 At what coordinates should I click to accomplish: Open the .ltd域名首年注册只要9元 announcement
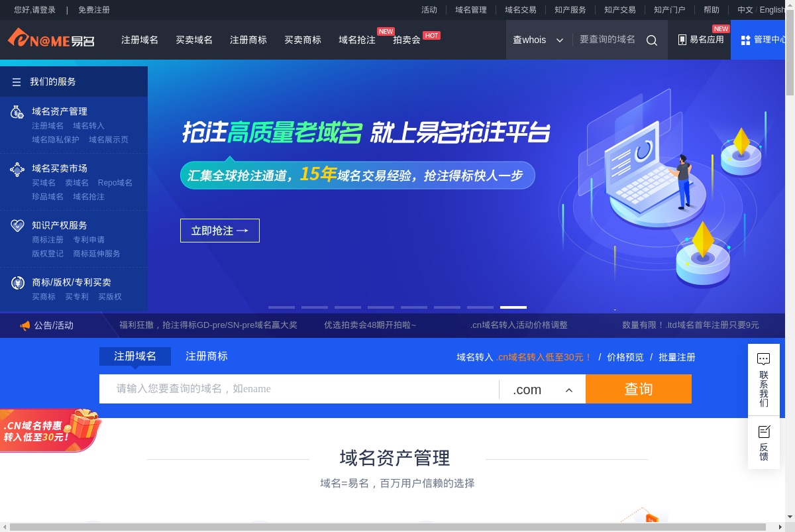tap(690, 325)
